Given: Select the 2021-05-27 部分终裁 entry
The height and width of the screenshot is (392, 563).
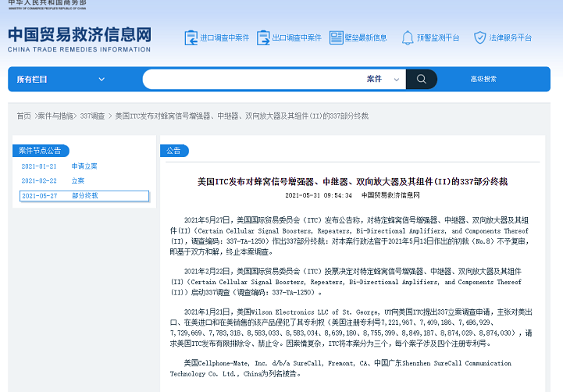Looking at the screenshot, I should (84, 196).
